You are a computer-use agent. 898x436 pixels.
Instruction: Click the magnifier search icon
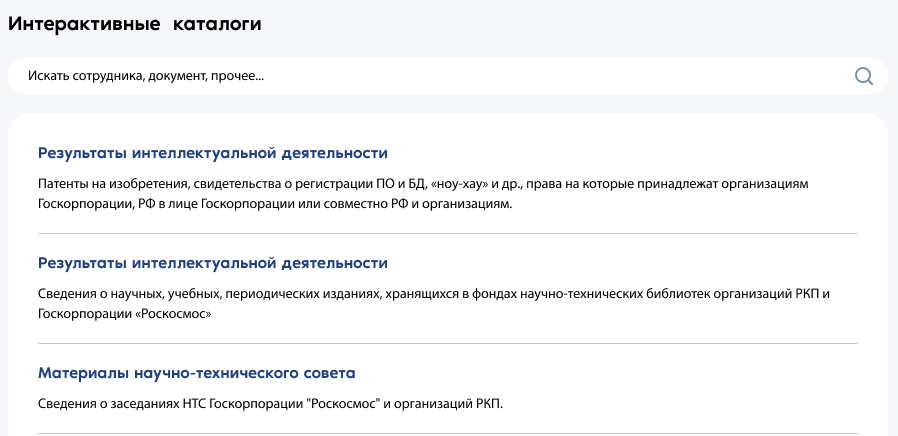(x=864, y=76)
